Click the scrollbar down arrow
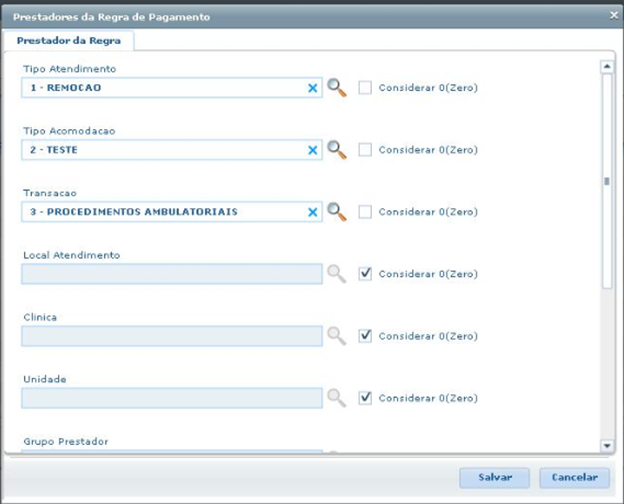Viewport: 624px width, 504px height. pyautogui.click(x=605, y=445)
